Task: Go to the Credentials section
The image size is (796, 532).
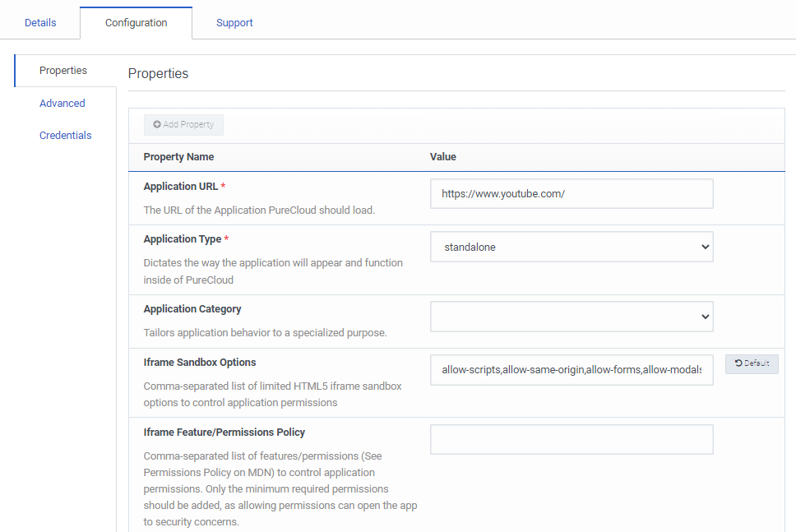Action: tap(65, 136)
